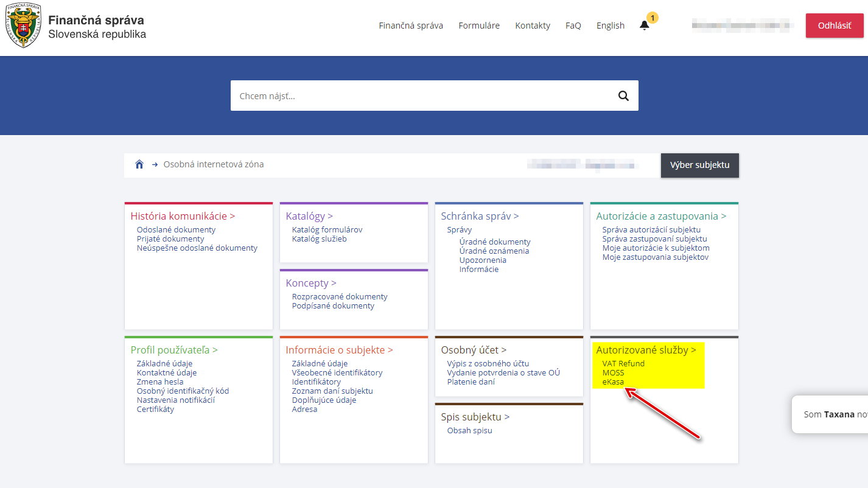Click the search magnifier icon
Image resolution: width=868 pixels, height=488 pixels.
[x=623, y=96]
